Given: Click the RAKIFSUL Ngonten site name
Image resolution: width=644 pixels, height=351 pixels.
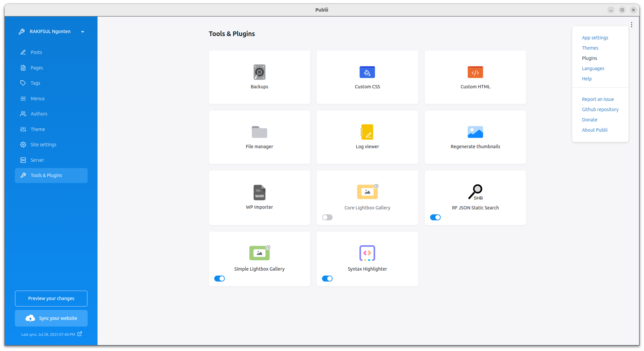Looking at the screenshot, I should point(50,31).
